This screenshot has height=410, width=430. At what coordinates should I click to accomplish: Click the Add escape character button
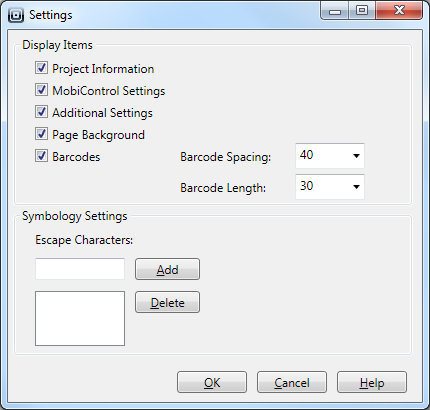[x=167, y=269]
